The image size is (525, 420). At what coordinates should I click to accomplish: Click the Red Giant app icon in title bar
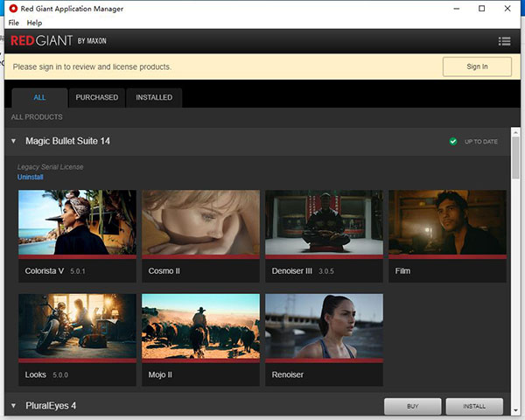click(13, 9)
